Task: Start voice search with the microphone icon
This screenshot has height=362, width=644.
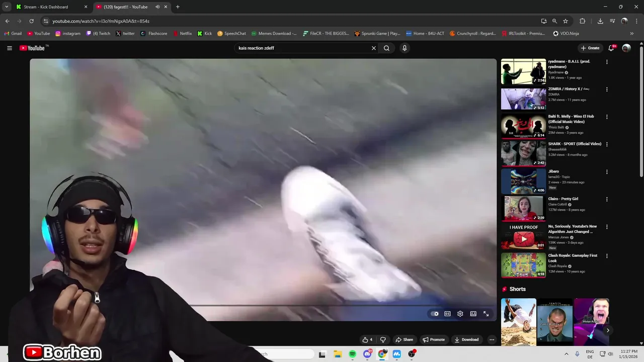Action: coord(405,48)
